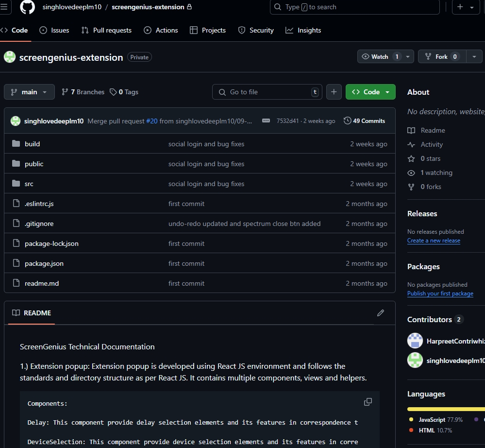This screenshot has height=448, width=485.
Task: Open the package-lock.json file
Action: point(51,243)
